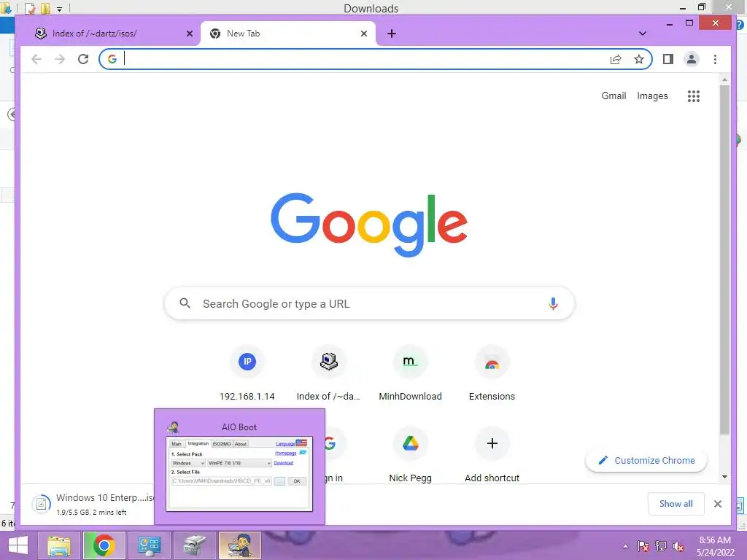Click the download progress icon for Windows 10 ISO

pyautogui.click(x=42, y=504)
